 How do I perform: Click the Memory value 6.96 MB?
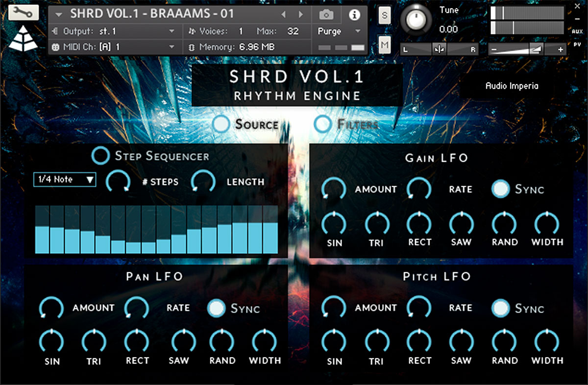[x=257, y=47]
